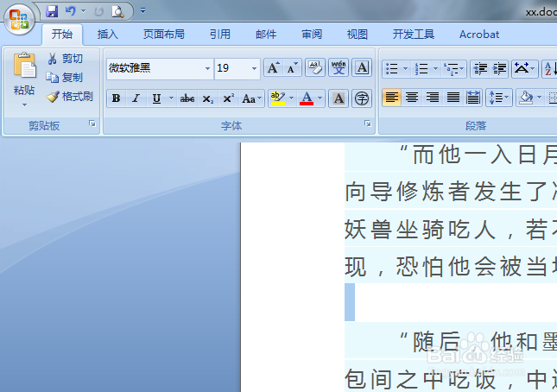Toggle bold formatting

click(117, 98)
